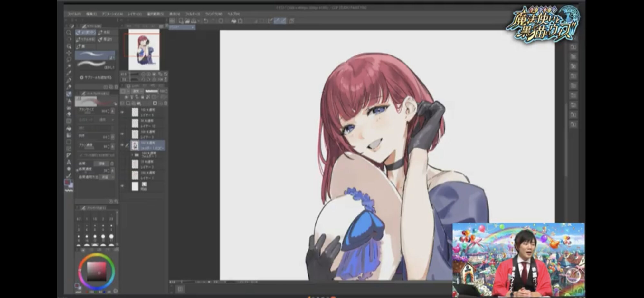Screen dimensions: 644x298
Task: Select the Correct line tool
Action: pos(69,176)
